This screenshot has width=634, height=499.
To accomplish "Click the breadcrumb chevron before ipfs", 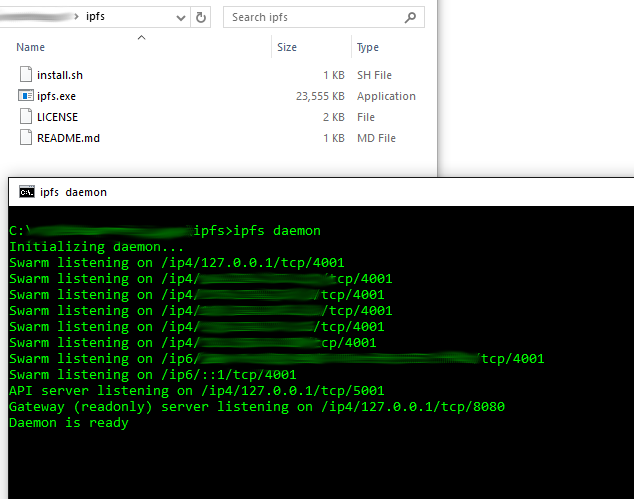I will (76, 17).
